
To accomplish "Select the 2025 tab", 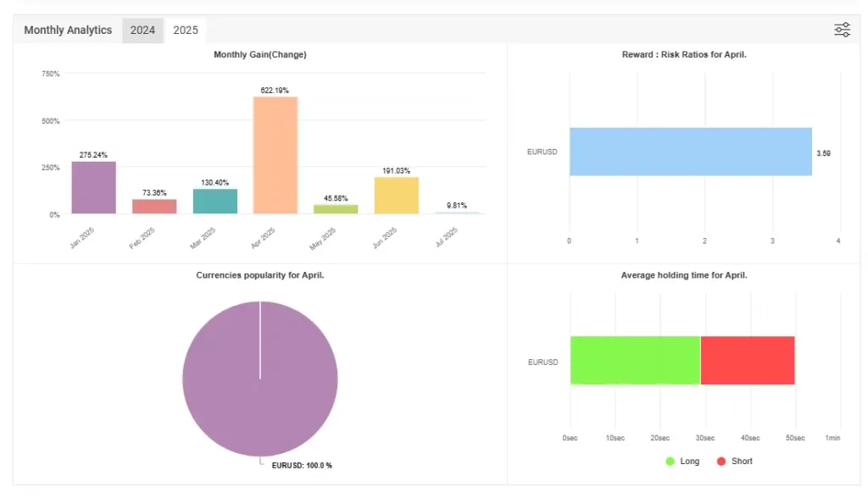I will 186,30.
